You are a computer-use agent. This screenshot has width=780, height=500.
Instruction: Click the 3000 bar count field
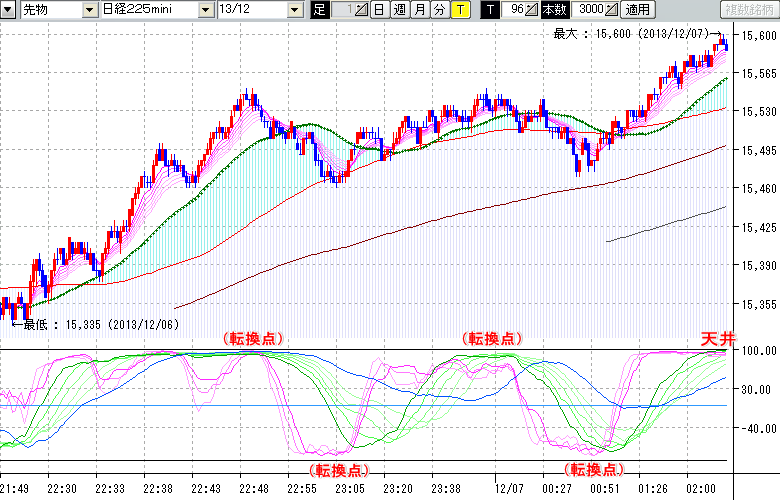tap(589, 9)
